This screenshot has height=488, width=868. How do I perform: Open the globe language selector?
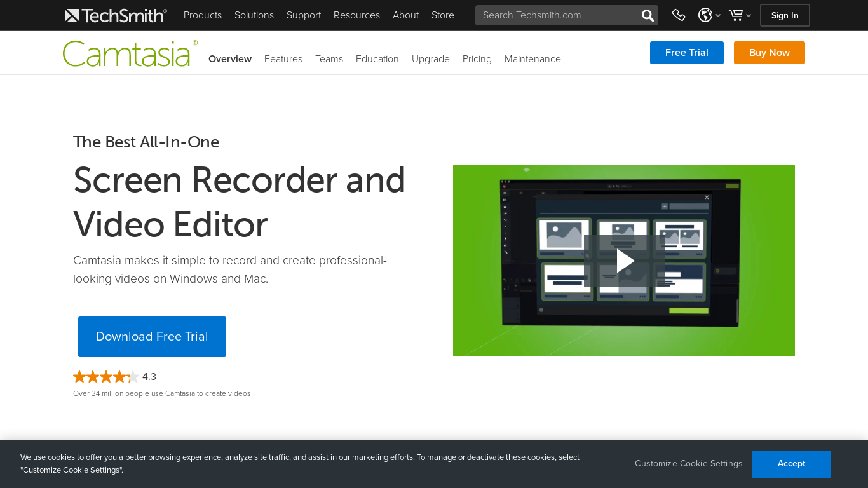click(709, 15)
